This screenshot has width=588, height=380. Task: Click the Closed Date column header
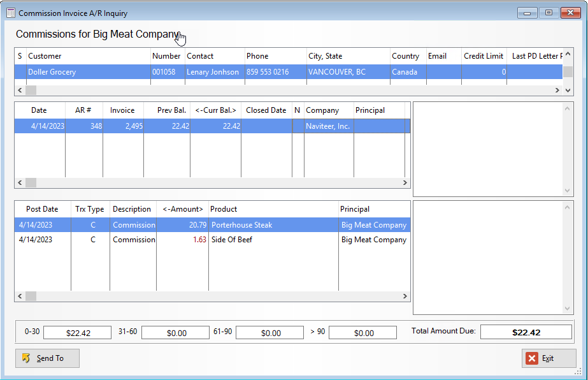coord(266,110)
